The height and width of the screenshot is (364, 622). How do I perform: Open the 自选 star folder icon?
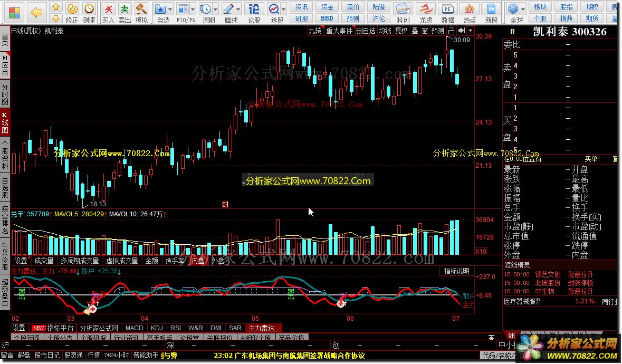(160, 9)
